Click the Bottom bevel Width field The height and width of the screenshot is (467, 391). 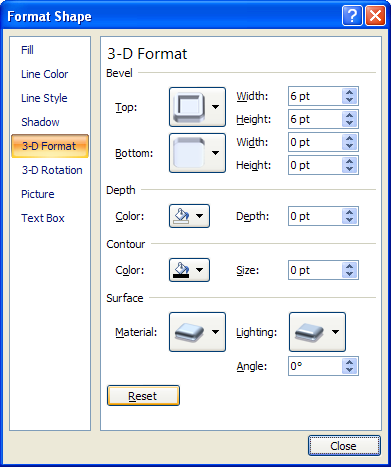tap(315, 142)
